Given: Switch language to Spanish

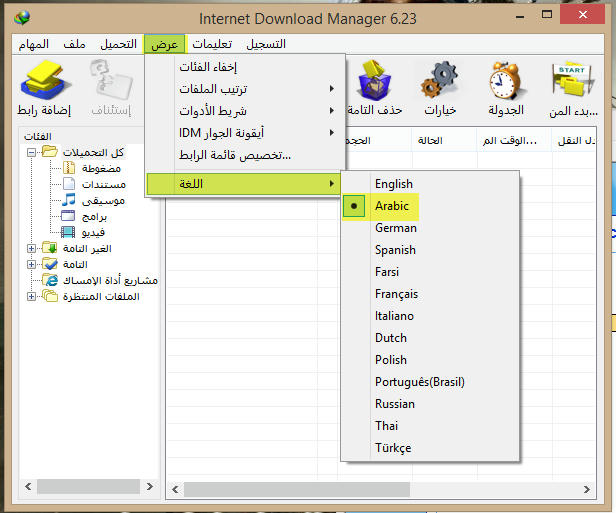Looking at the screenshot, I should point(395,250).
